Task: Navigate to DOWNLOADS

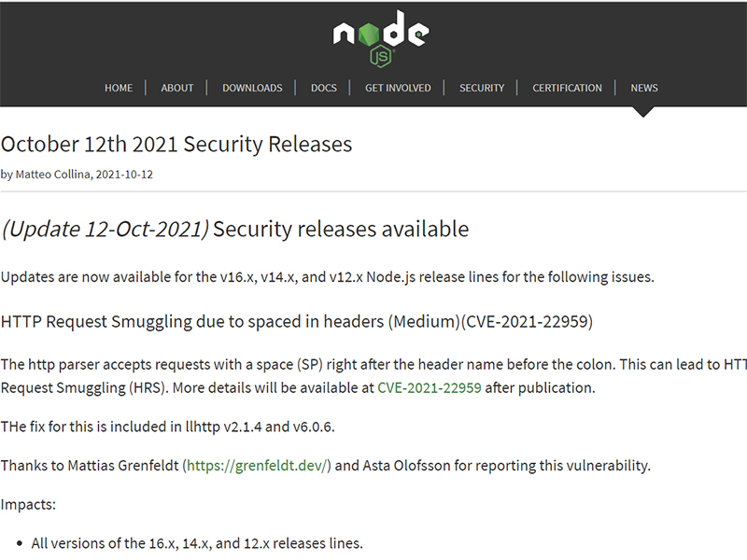Action: click(252, 88)
